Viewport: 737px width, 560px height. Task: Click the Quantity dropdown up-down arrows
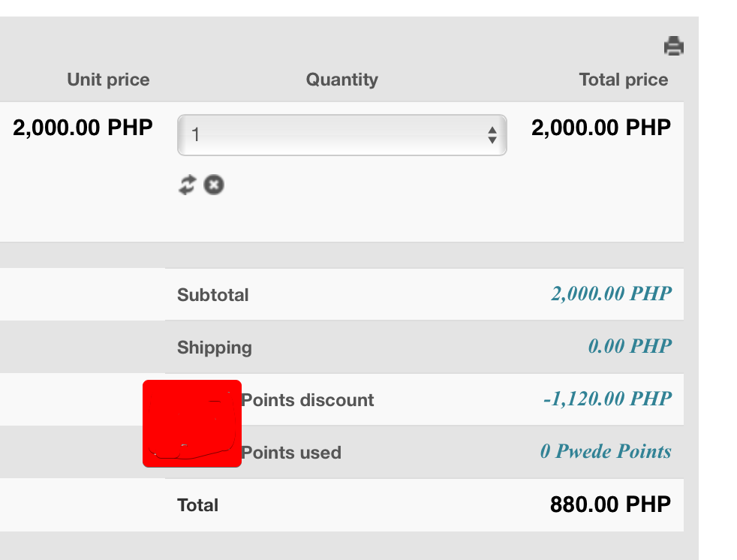point(492,135)
